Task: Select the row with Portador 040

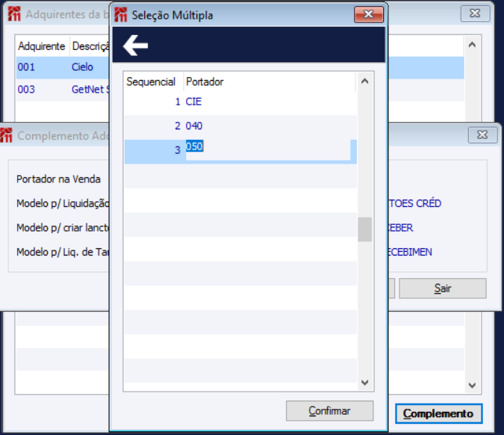Action: click(240, 126)
